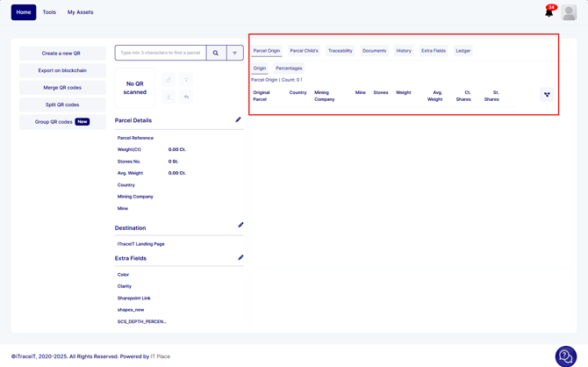588x367 pixels.
Task: Follow the IT Place footer link
Action: tap(158, 356)
